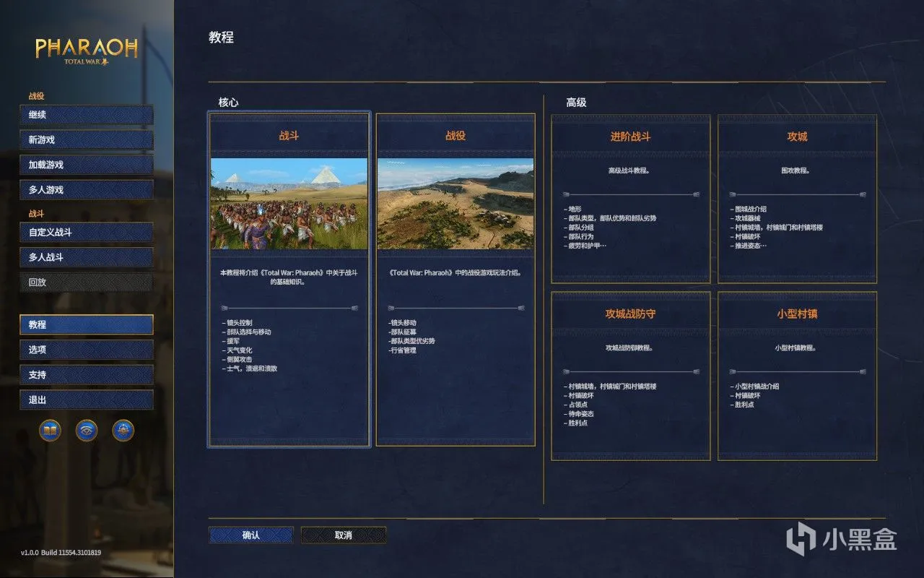The height and width of the screenshot is (578, 924).
Task: Click the 部队选择与移动 line
Action: pyautogui.click(x=246, y=332)
